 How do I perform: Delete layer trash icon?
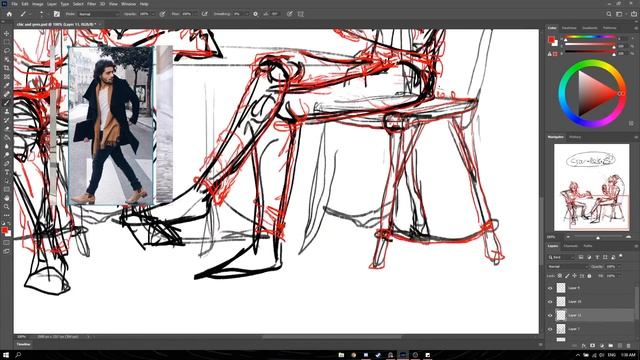629,346
